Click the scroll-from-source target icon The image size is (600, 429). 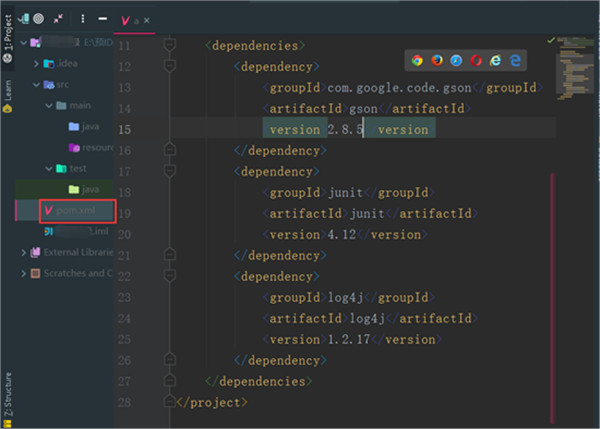tap(38, 18)
